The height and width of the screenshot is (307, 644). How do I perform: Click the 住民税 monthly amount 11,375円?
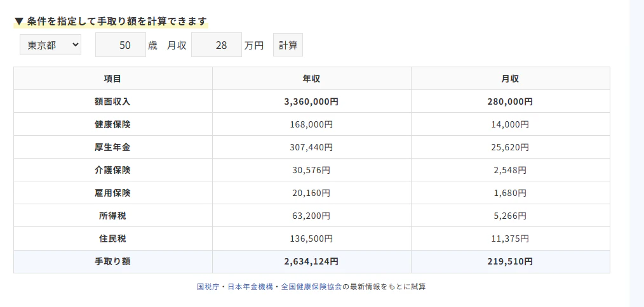(x=510, y=238)
